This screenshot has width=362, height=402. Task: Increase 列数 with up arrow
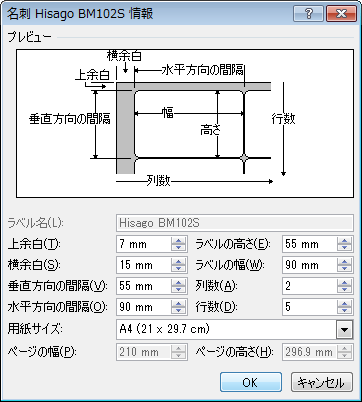[344, 283]
